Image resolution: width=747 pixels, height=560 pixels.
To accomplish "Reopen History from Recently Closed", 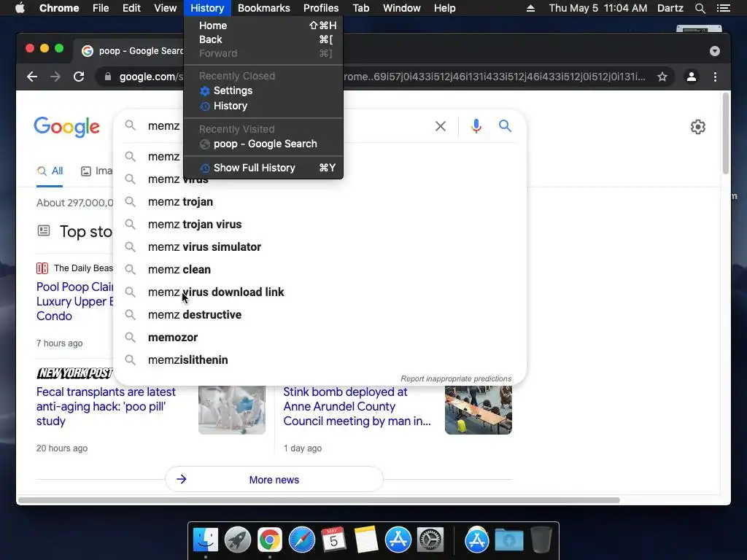I will pyautogui.click(x=263, y=106).
